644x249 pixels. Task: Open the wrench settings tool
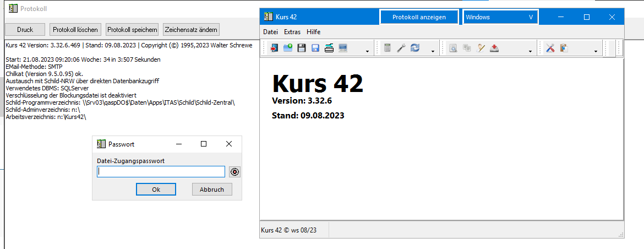coord(401,48)
